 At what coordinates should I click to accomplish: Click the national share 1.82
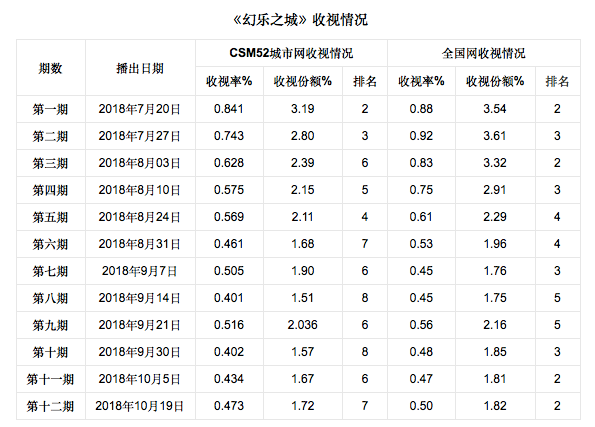point(495,406)
